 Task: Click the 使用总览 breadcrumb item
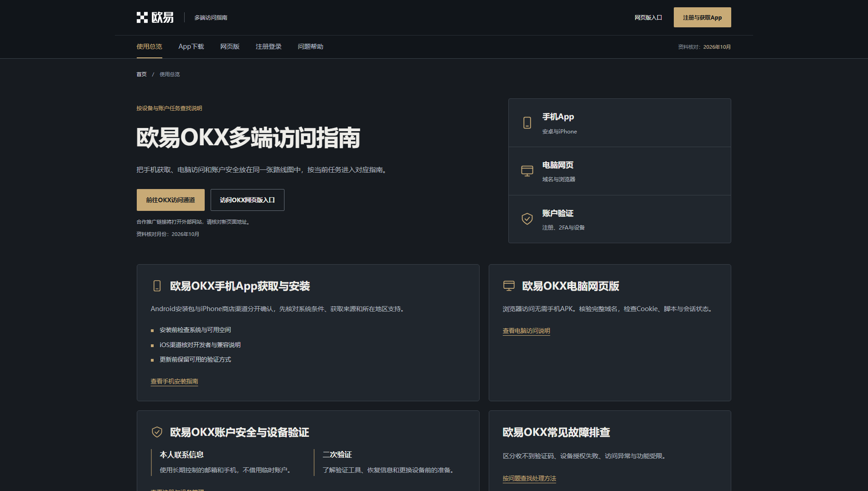(x=170, y=74)
